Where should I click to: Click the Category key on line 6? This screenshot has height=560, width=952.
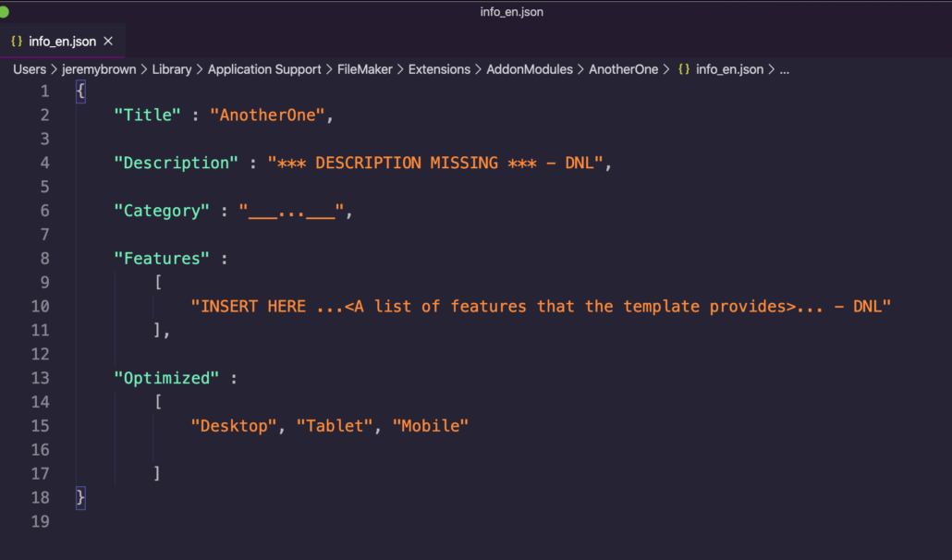pyautogui.click(x=162, y=211)
